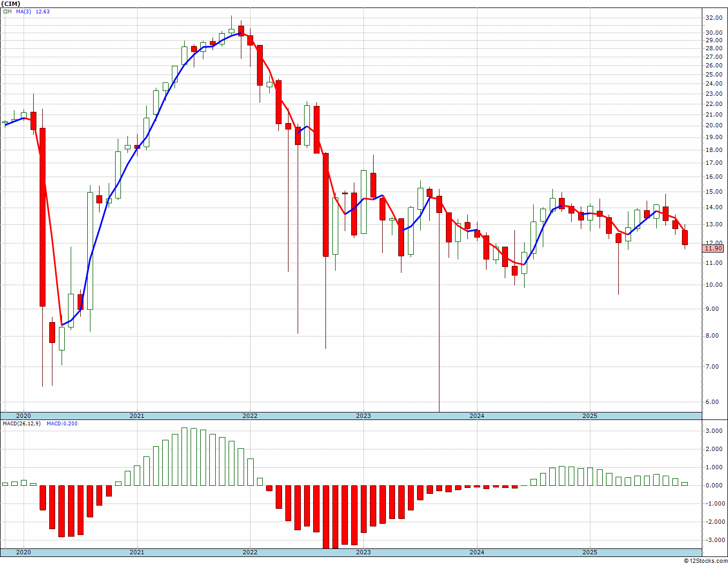Click the "15.00" price axis label
Image resolution: width=728 pixels, height=565 pixels.
714,192
